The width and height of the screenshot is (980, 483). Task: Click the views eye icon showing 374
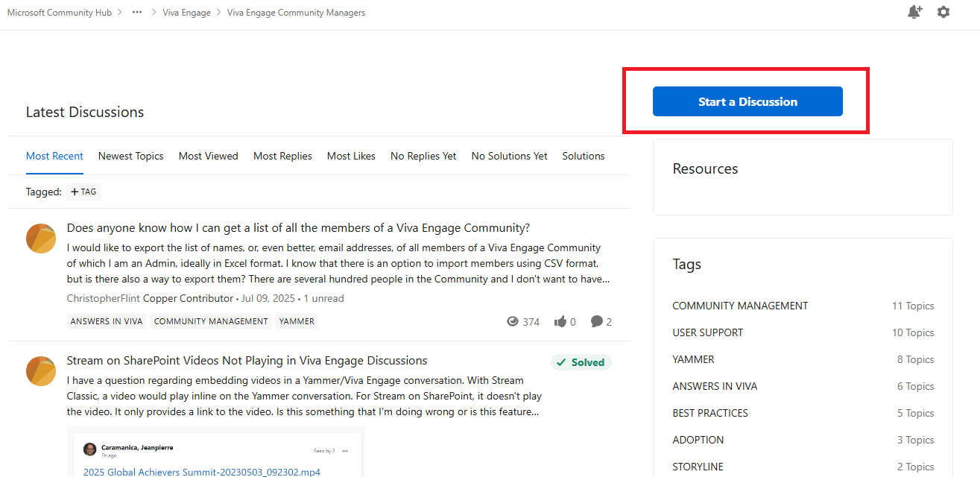(x=512, y=322)
